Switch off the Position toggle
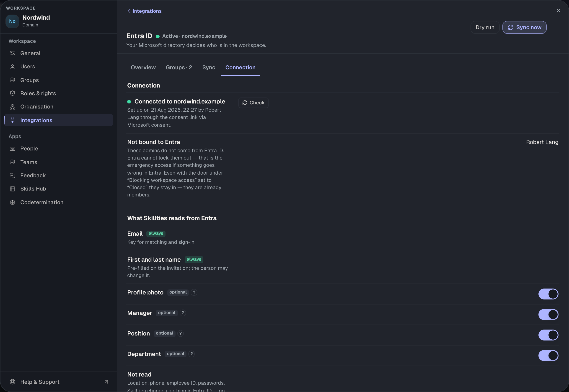569x392 pixels. pos(548,335)
